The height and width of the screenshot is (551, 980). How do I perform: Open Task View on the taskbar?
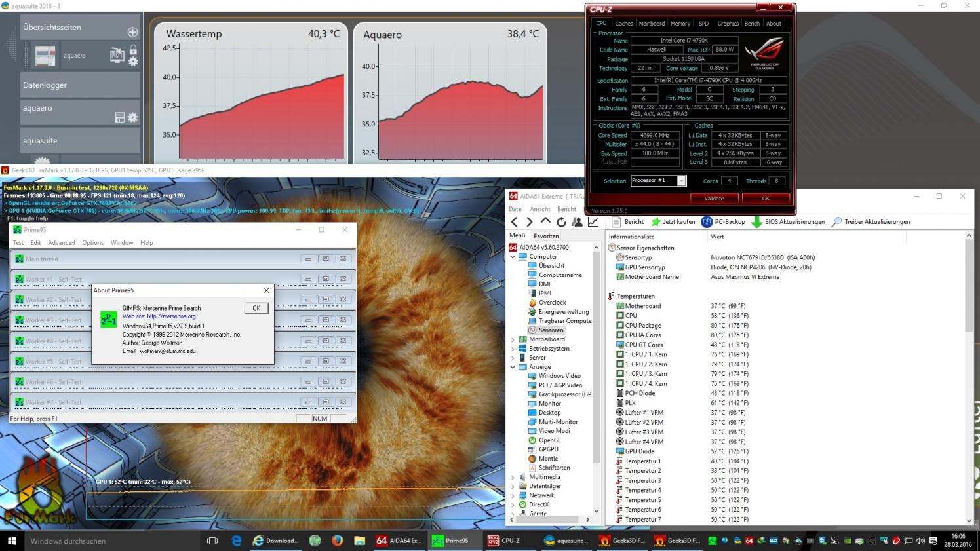point(212,541)
